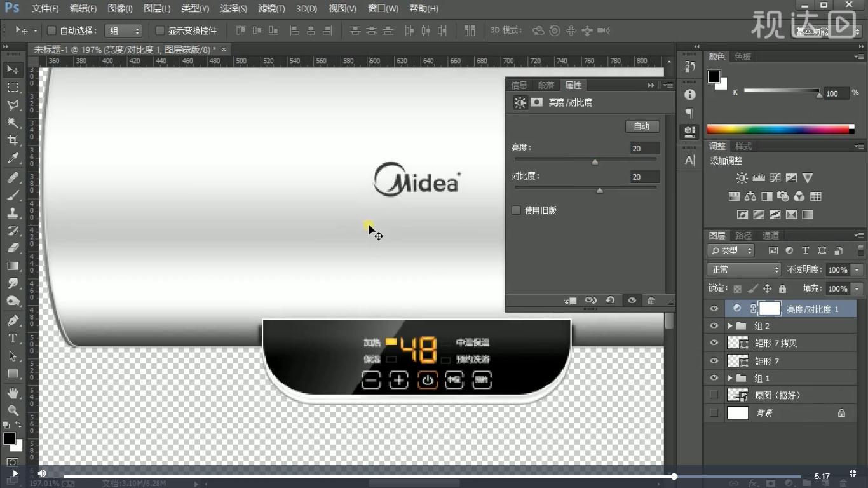This screenshot has height=488, width=868.
Task: Open the blend mode 正常 dropdown
Action: [744, 269]
